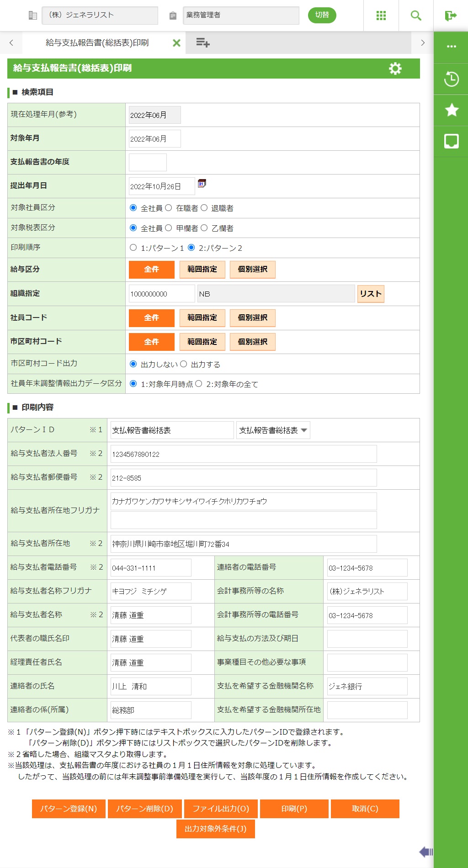Open the apps grid menu icon
The height and width of the screenshot is (868, 468).
(381, 16)
